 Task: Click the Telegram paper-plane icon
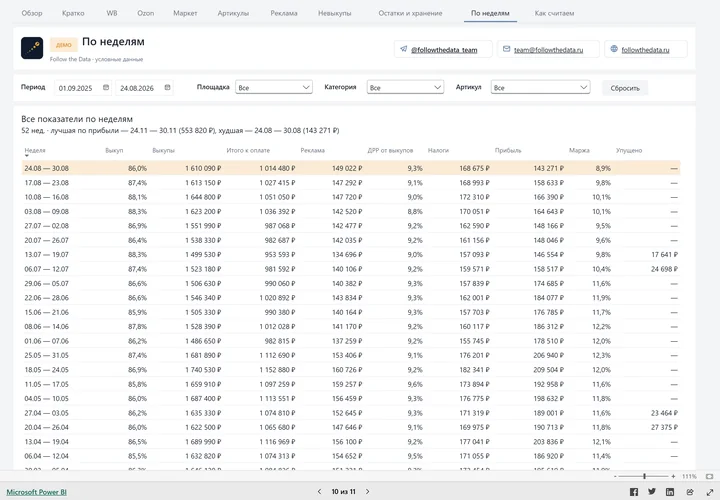coord(403,49)
